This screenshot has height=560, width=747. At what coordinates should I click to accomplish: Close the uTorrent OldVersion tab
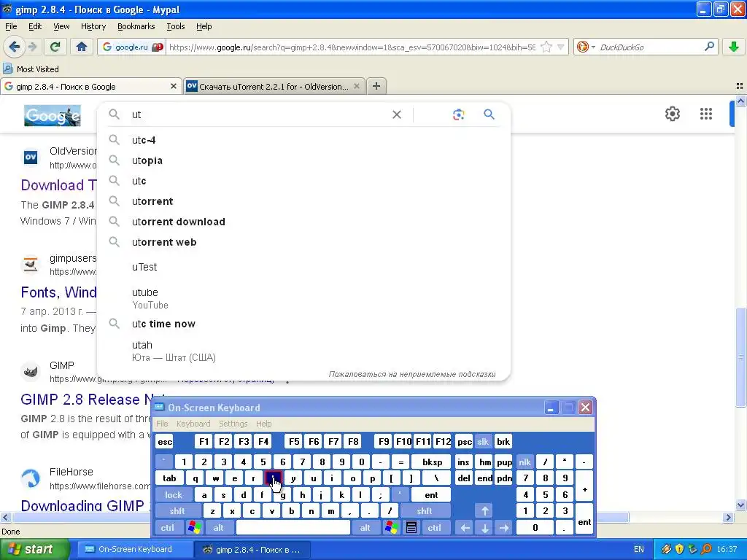point(356,86)
